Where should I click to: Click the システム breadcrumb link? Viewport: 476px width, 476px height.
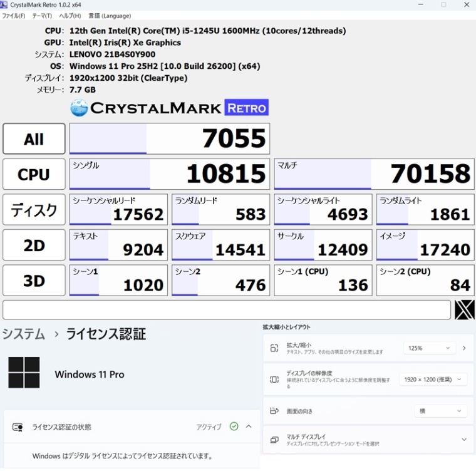coord(24,334)
